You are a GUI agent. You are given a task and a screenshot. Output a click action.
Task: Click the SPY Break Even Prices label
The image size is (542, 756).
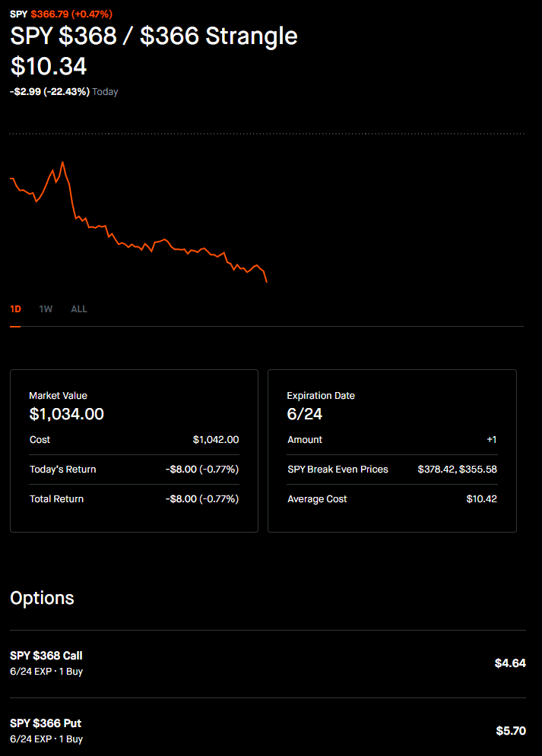338,469
